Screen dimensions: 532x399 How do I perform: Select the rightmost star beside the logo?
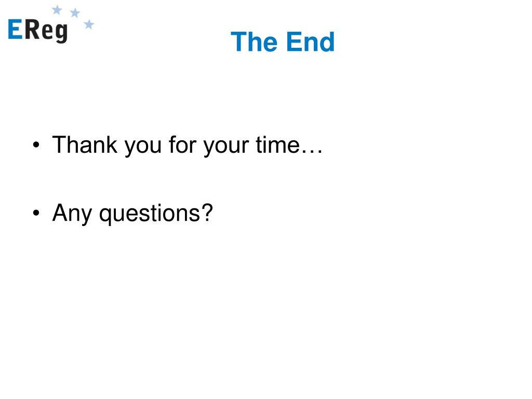[x=89, y=24]
